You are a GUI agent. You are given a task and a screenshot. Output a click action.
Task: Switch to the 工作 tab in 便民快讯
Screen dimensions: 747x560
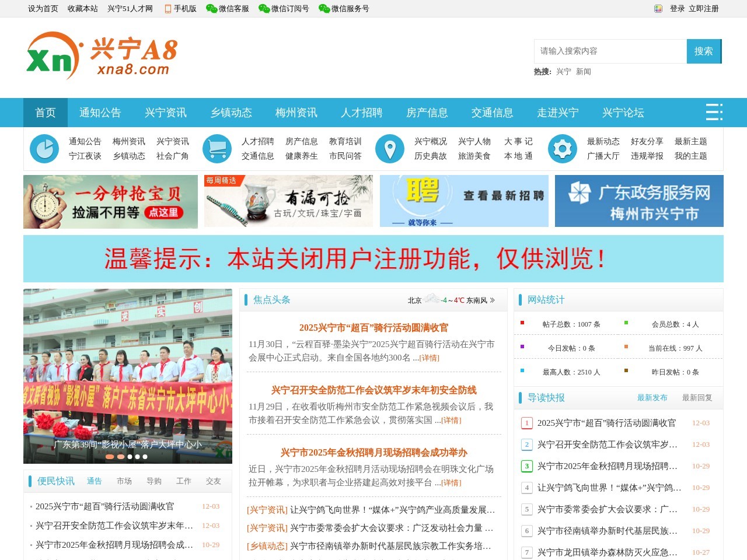[x=183, y=481]
